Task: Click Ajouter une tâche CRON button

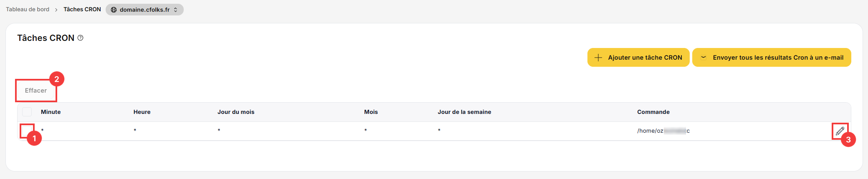Action: [638, 58]
